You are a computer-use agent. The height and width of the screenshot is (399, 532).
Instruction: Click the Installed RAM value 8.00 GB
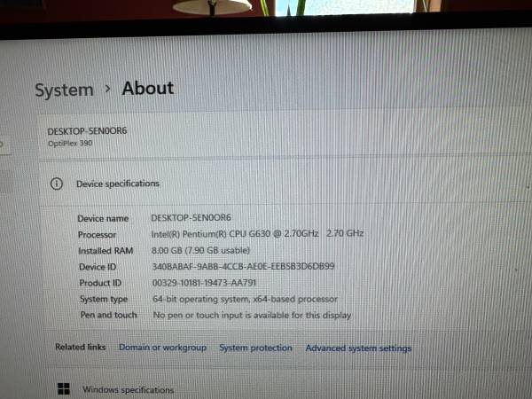(200, 250)
